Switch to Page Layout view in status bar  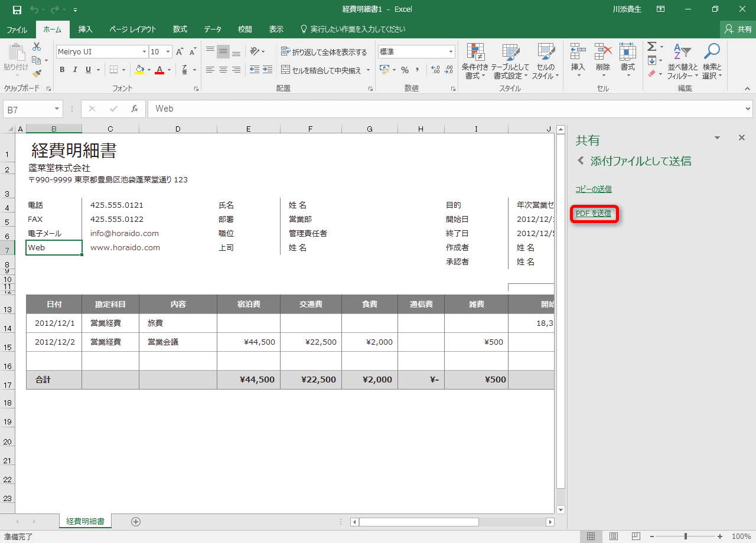[x=614, y=536]
